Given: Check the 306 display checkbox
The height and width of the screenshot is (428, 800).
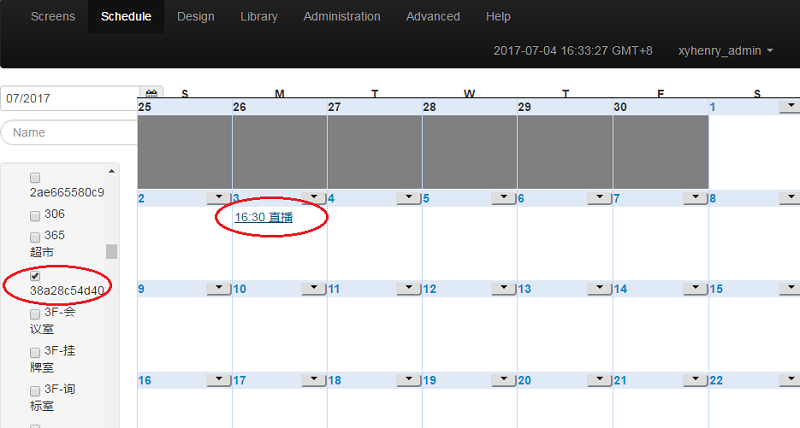Looking at the screenshot, I should [x=35, y=215].
